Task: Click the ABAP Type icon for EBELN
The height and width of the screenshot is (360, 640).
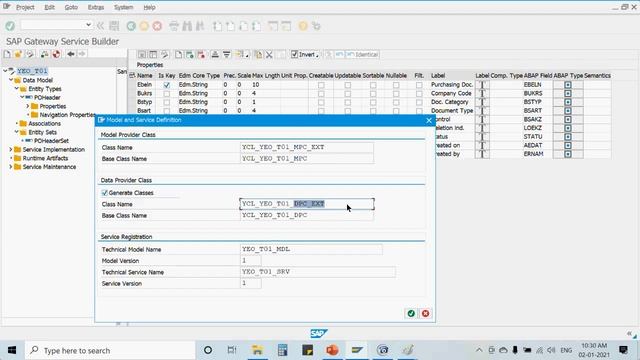Action: [568, 85]
